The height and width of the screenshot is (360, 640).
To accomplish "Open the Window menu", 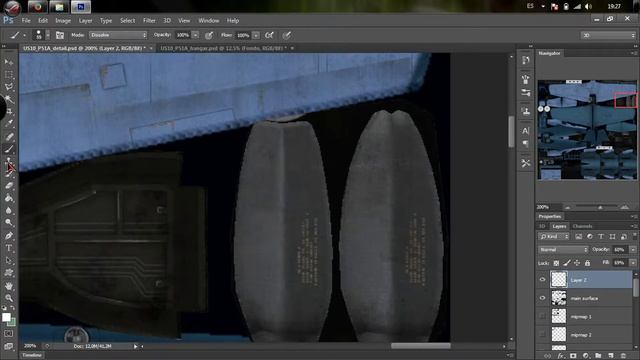I will tap(209, 20).
